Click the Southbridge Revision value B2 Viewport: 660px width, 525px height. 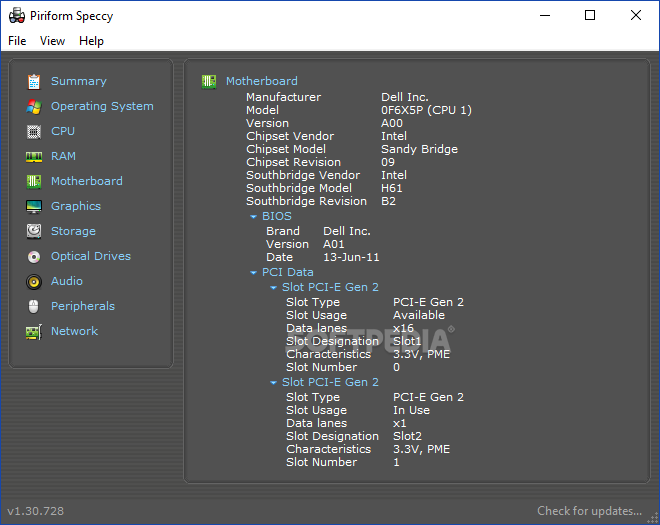388,201
